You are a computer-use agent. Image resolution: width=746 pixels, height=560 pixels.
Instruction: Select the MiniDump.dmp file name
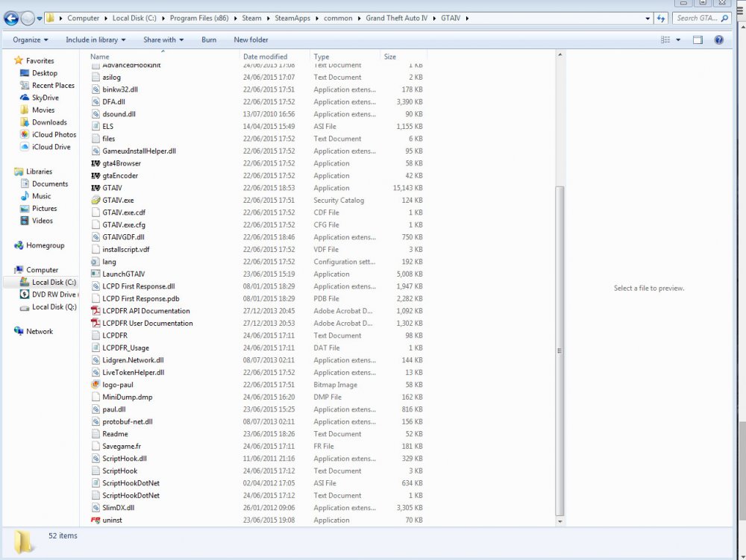(x=127, y=397)
